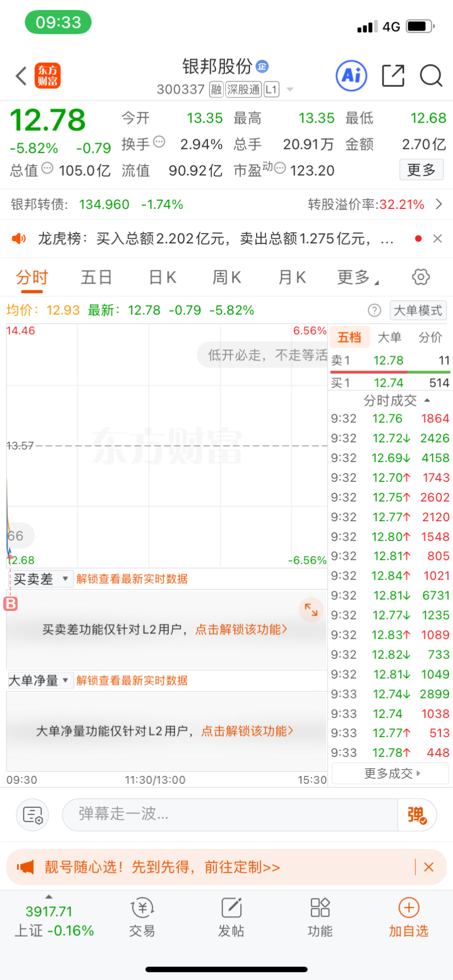Screen dimensions: 453x980
Task: Tap the danmaku comment bubble on chart
Action: coord(263,355)
